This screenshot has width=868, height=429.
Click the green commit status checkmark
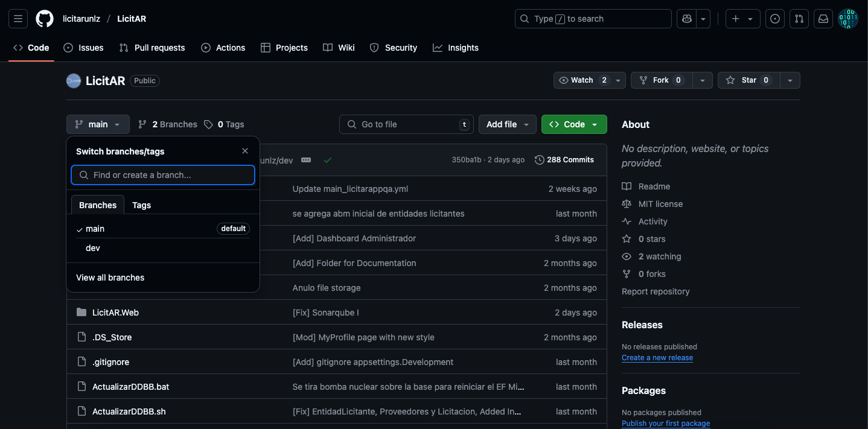(328, 160)
